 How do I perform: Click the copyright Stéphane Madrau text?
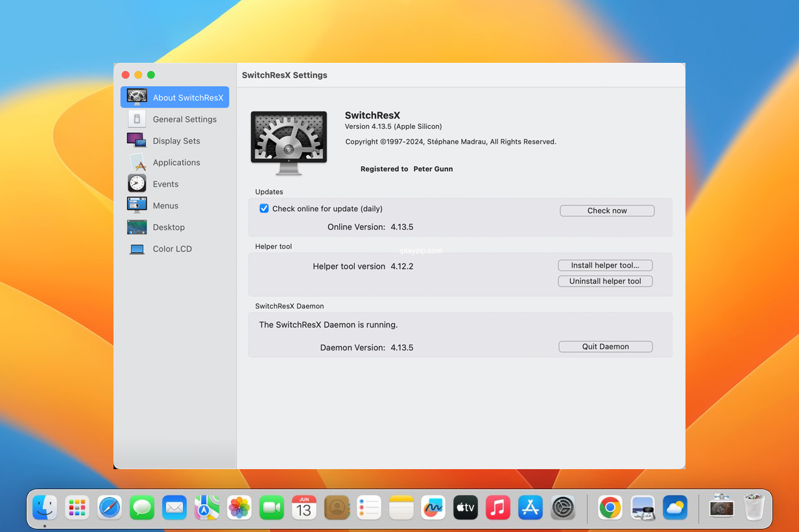coord(451,142)
